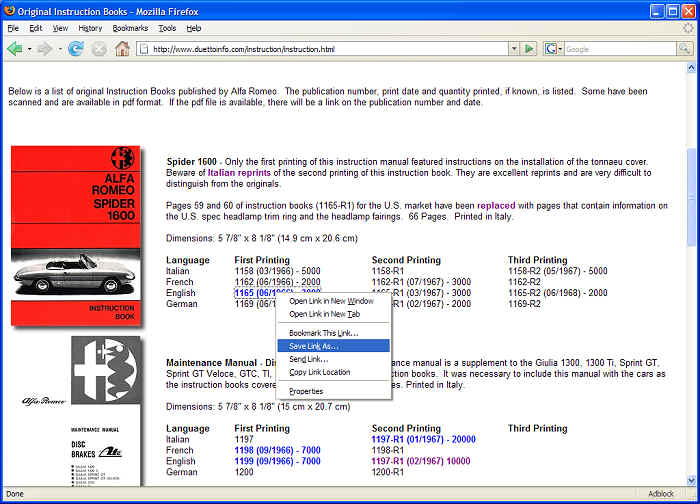Image resolution: width=700 pixels, height=504 pixels.
Task: Click the 1158 (03/1966) - 5000 entry
Action: coord(277,271)
